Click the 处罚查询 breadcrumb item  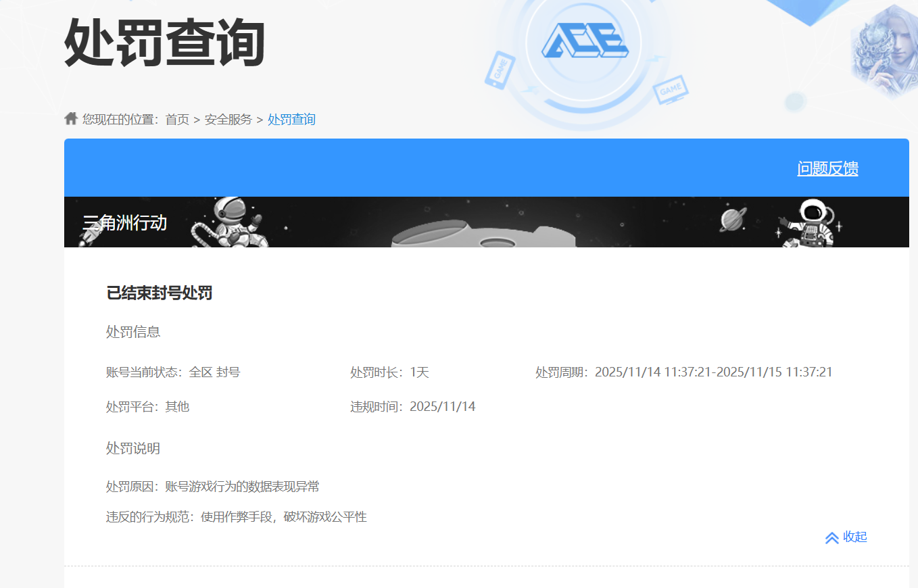click(291, 120)
